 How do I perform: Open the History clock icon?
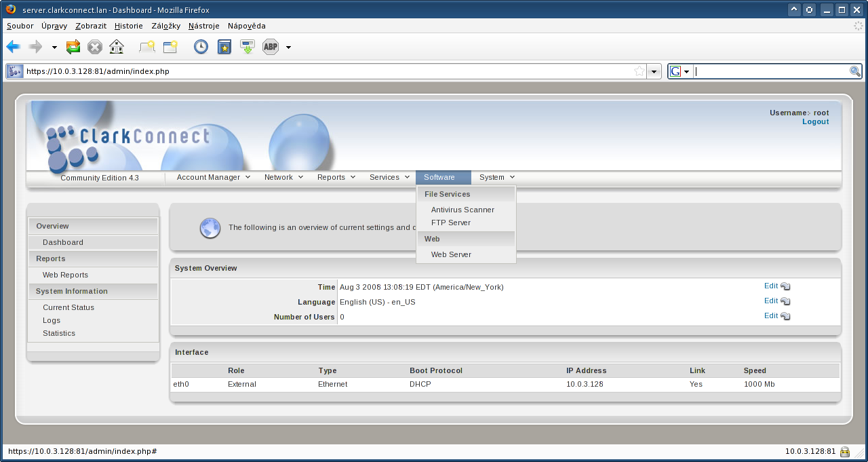tap(201, 47)
